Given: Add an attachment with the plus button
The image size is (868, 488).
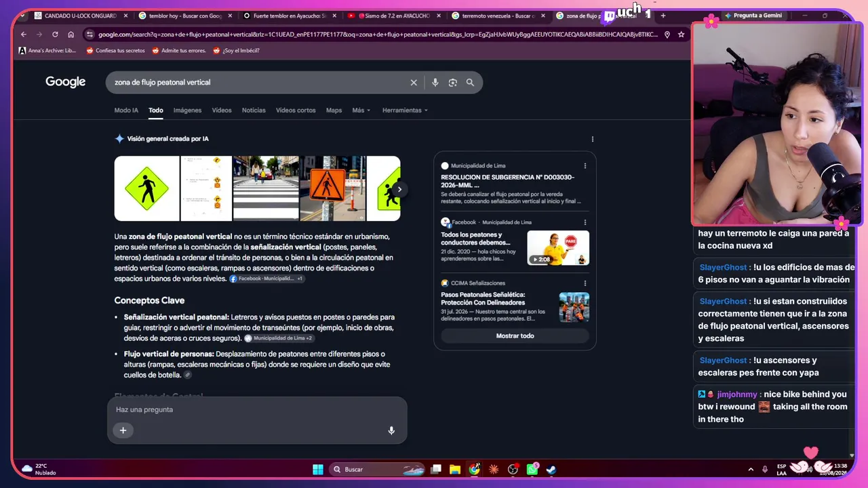Looking at the screenshot, I should click(123, 430).
